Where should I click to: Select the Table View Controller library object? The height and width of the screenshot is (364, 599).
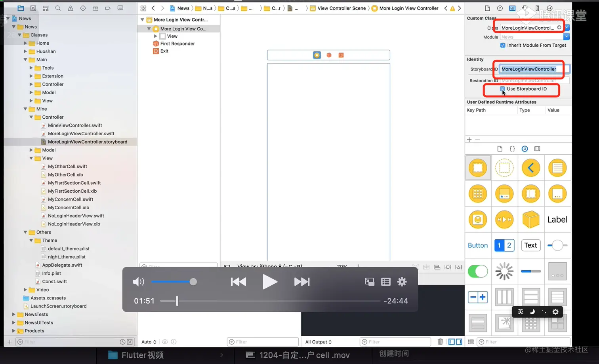coord(557,168)
